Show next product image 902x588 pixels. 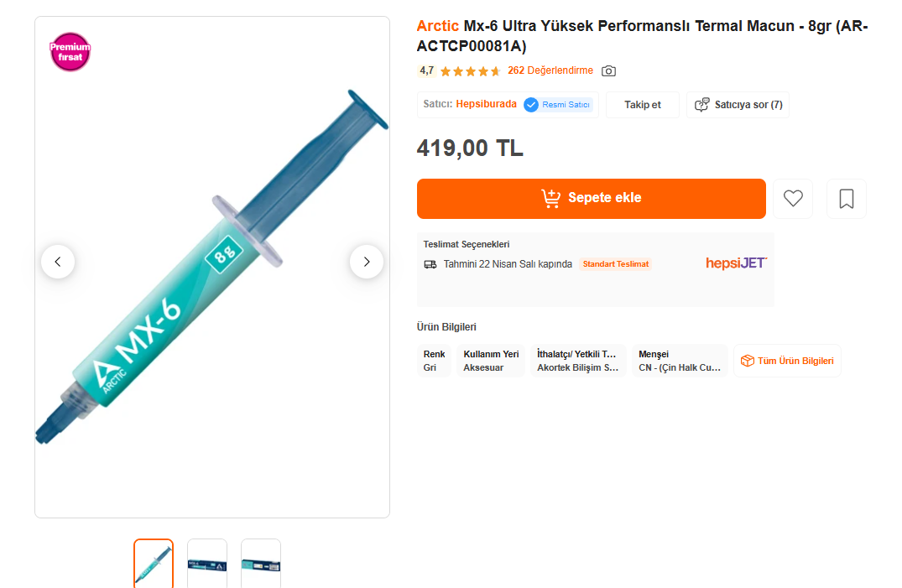[x=366, y=262]
